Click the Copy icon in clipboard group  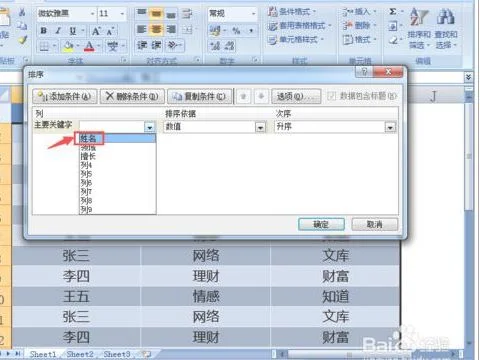(x=22, y=26)
